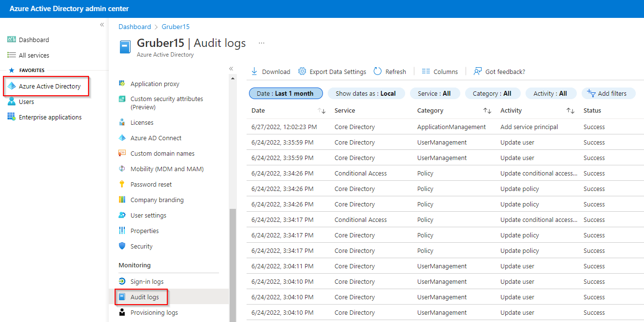Viewport: 644px width, 322px height.
Task: Change the Date: Last 1 month filter
Action: pos(286,93)
